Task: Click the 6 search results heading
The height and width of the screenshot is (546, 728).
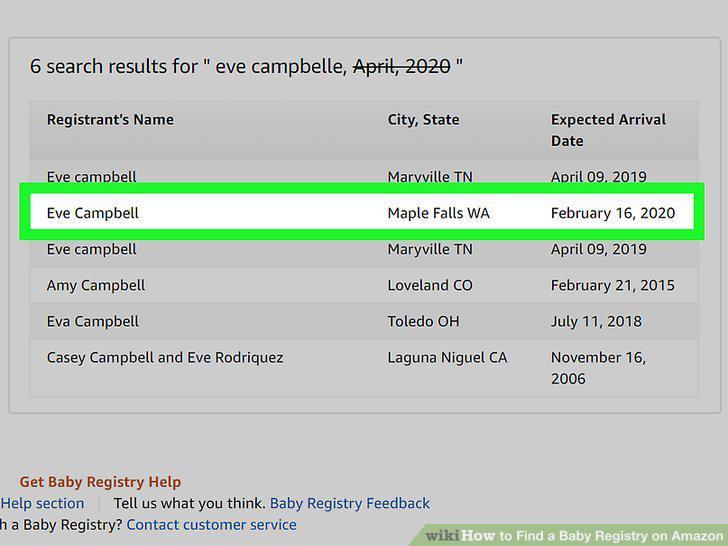Action: point(246,66)
